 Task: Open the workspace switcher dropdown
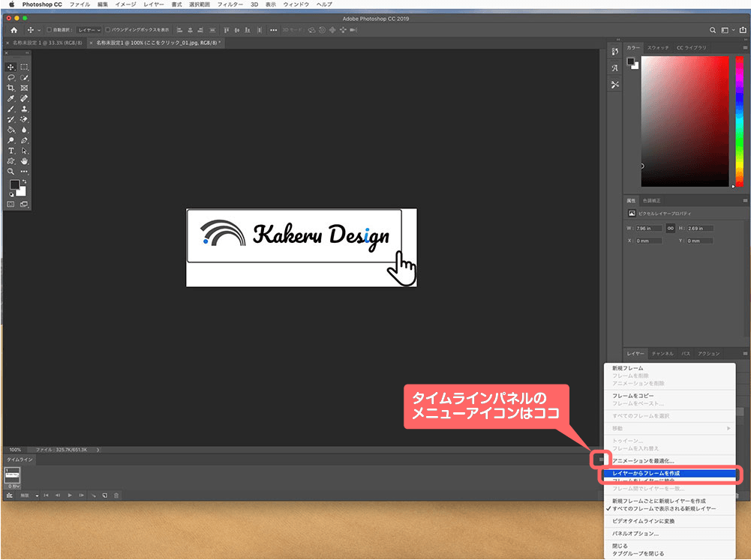[727, 30]
